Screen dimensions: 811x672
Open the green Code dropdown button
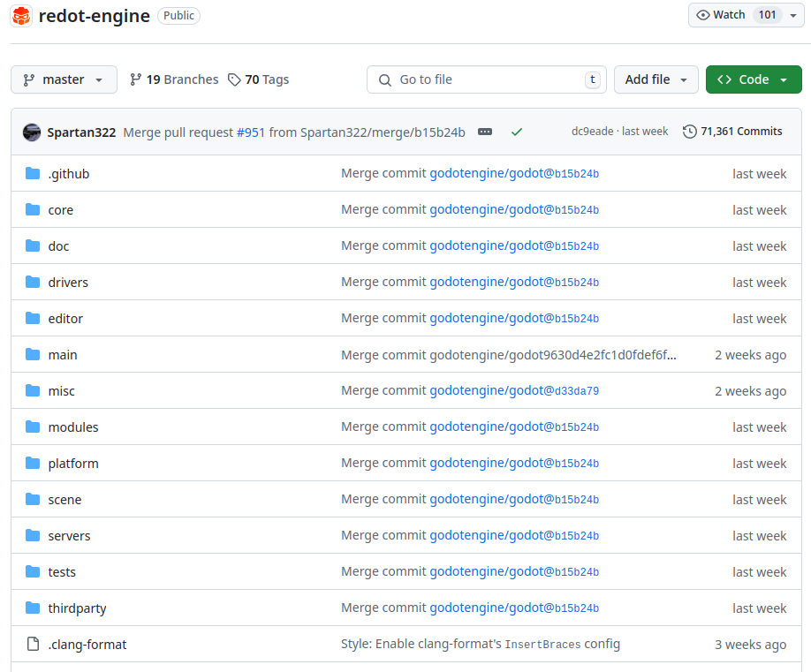point(754,79)
